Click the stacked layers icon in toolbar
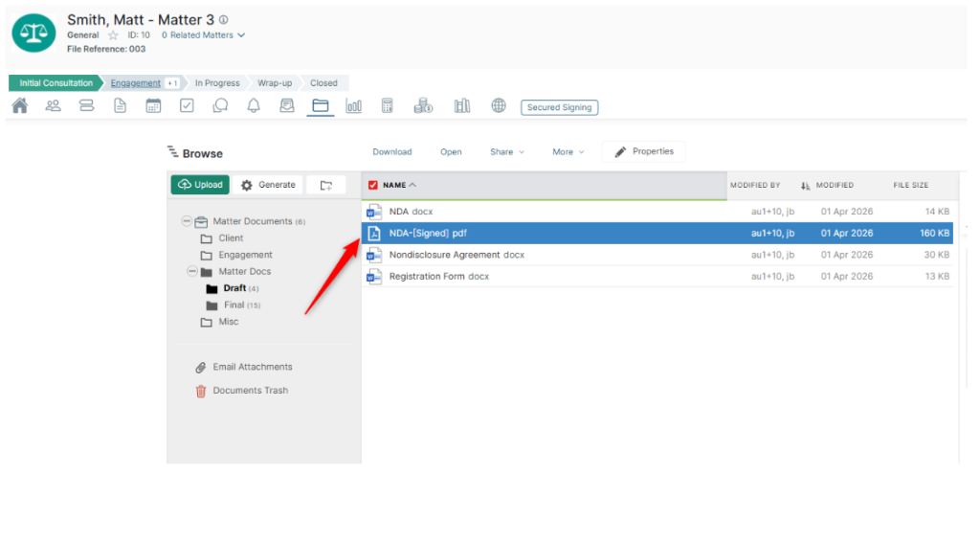The image size is (980, 542). click(x=86, y=105)
